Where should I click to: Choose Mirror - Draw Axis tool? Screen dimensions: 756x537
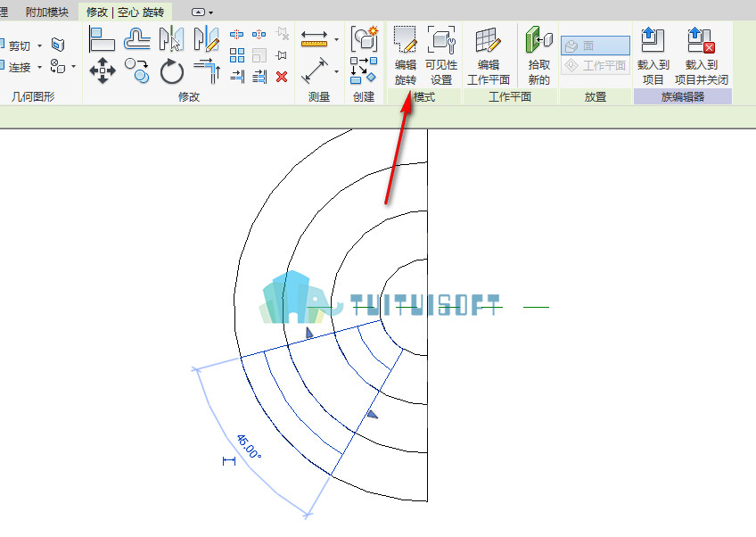point(206,39)
